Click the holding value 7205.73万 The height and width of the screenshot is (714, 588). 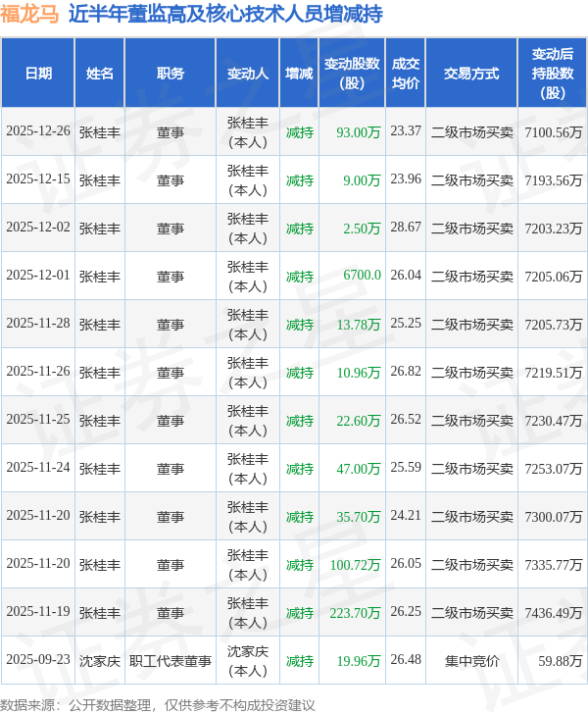(x=553, y=325)
